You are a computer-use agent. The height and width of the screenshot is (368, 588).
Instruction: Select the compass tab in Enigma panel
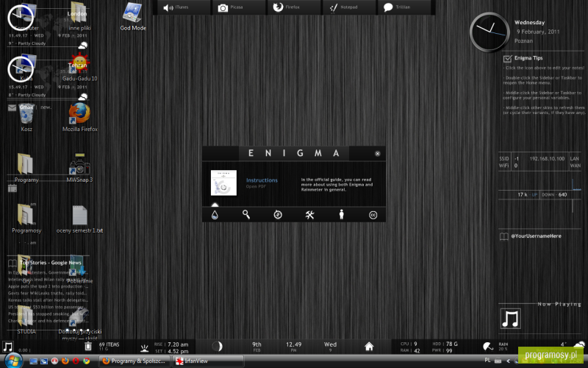[x=278, y=214]
